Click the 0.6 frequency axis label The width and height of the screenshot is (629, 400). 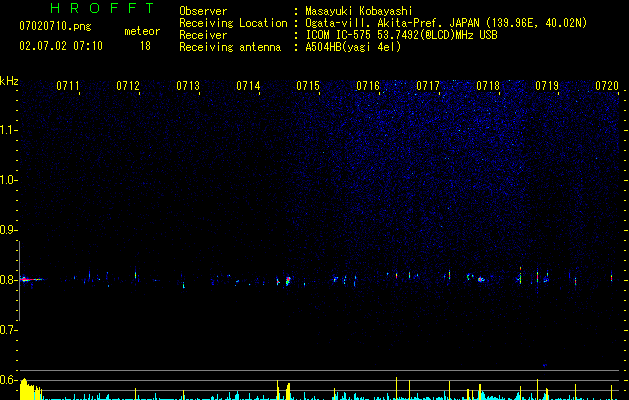click(x=9, y=380)
